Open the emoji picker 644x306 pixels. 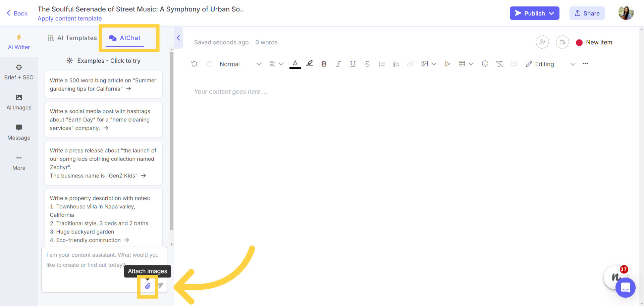tap(485, 64)
